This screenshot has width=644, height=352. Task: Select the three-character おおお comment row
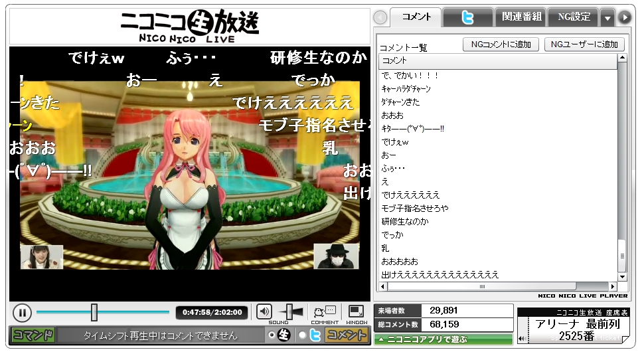click(x=498, y=116)
